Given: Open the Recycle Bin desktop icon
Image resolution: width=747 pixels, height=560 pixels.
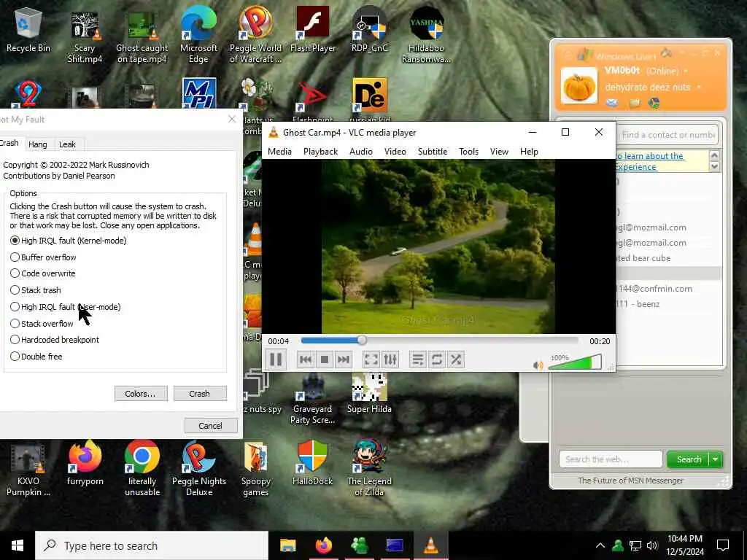Looking at the screenshot, I should tap(28, 31).
